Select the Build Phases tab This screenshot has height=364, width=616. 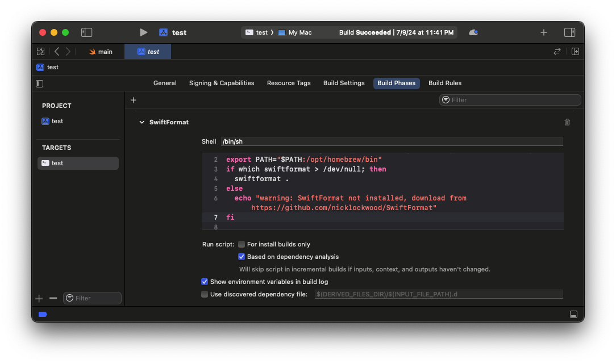pos(397,83)
